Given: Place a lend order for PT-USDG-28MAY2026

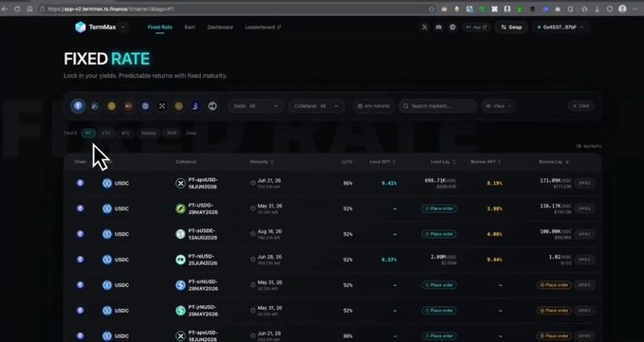Looking at the screenshot, I should 439,208.
